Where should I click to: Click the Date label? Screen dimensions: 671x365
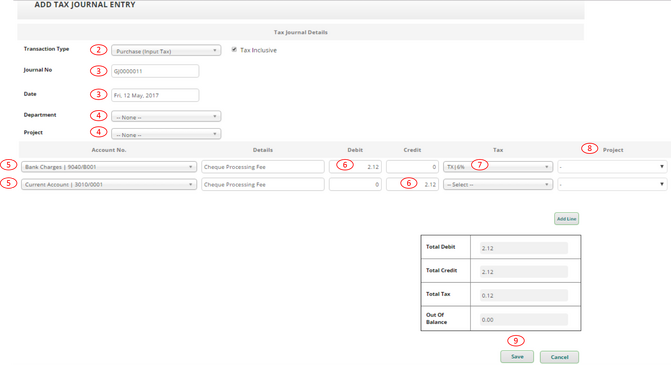coord(30,94)
